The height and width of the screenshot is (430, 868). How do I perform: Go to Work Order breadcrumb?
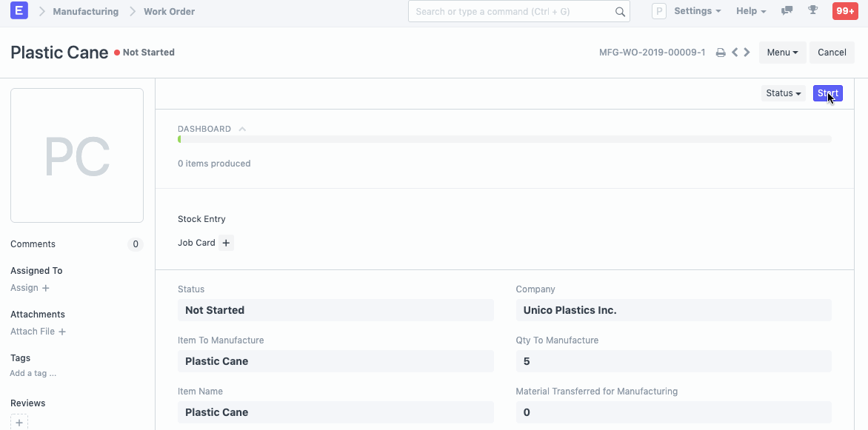tap(169, 11)
